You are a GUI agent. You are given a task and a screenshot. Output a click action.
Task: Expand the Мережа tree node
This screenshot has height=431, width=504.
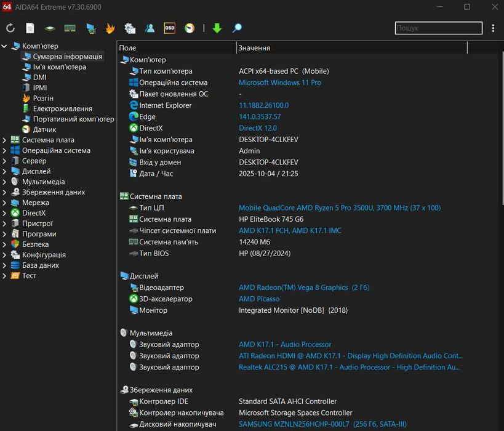4,203
